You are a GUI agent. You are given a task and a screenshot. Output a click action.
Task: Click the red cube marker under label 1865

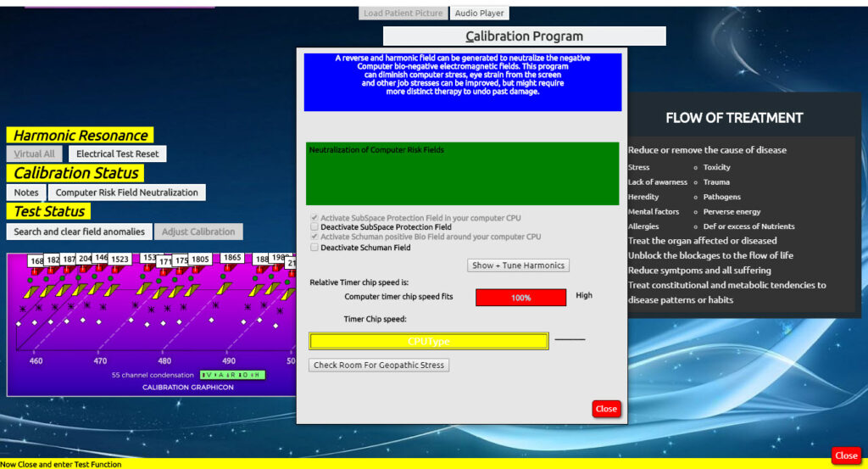[x=229, y=268]
